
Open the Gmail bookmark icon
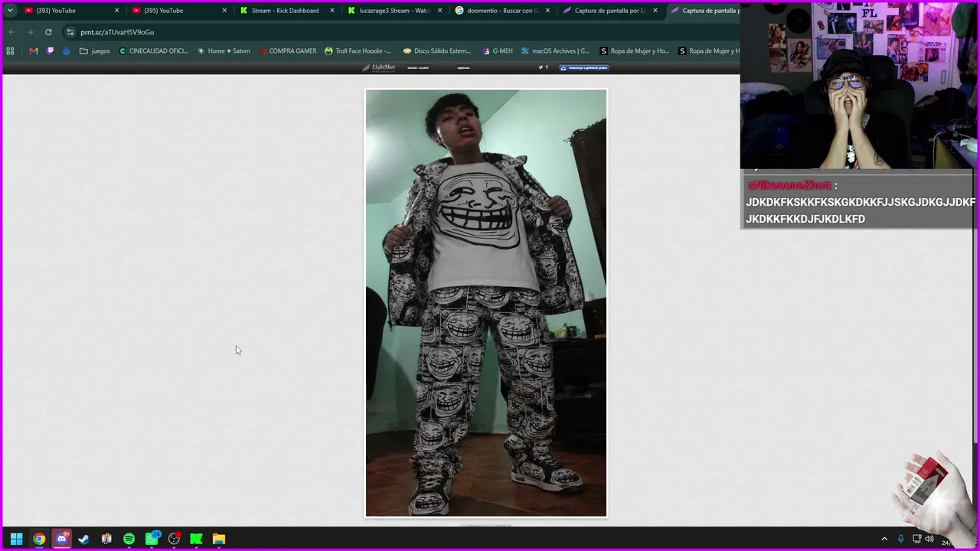pos(33,51)
